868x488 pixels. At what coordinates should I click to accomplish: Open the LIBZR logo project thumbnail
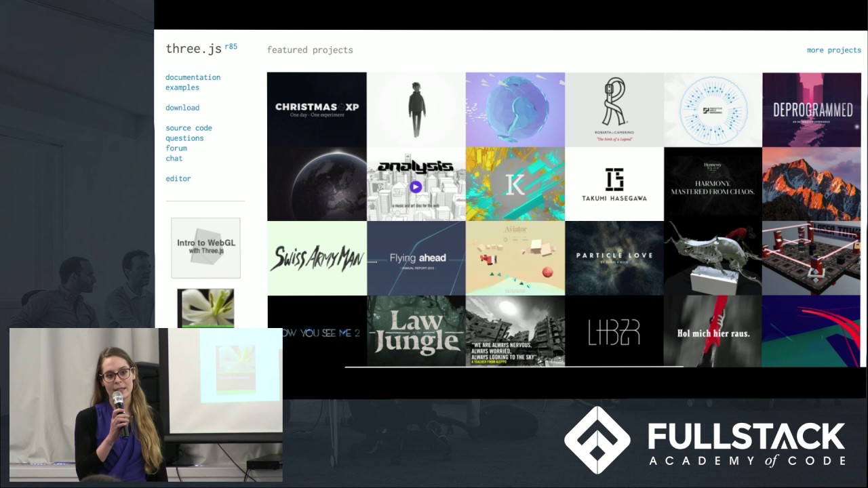614,331
